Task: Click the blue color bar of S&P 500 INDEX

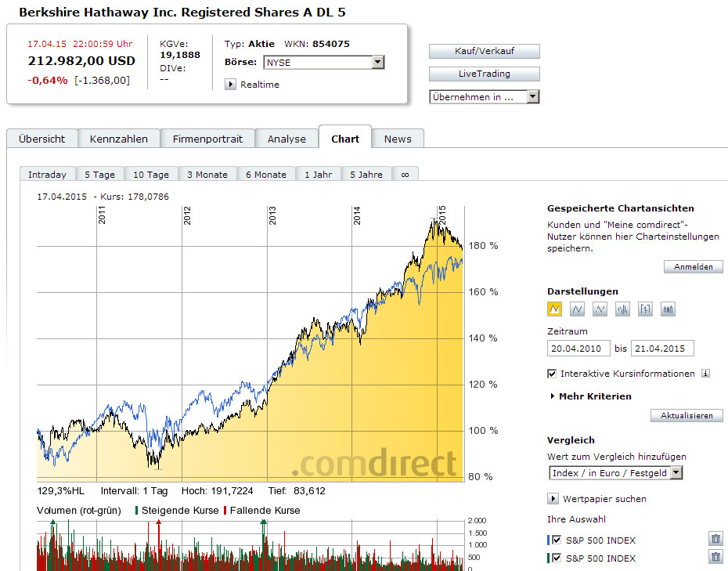Action: point(549,540)
